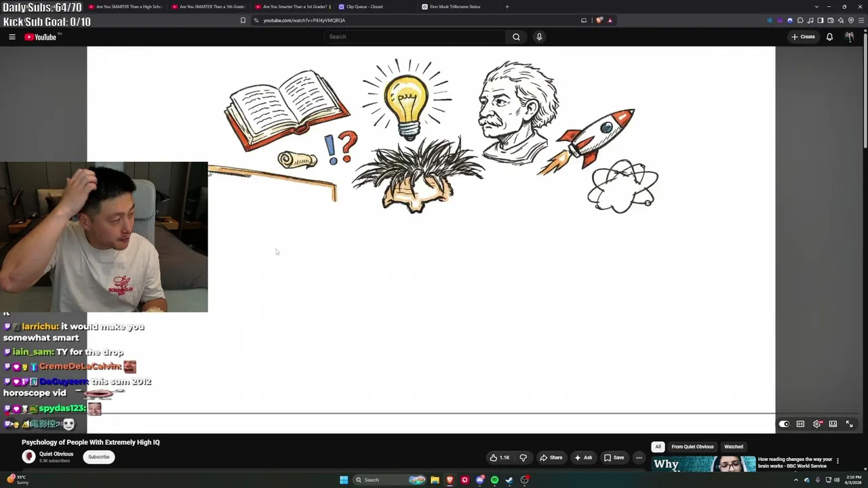Open the weather widget showing Sunny
Image resolution: width=868 pixels, height=488 pixels.
tap(16, 480)
